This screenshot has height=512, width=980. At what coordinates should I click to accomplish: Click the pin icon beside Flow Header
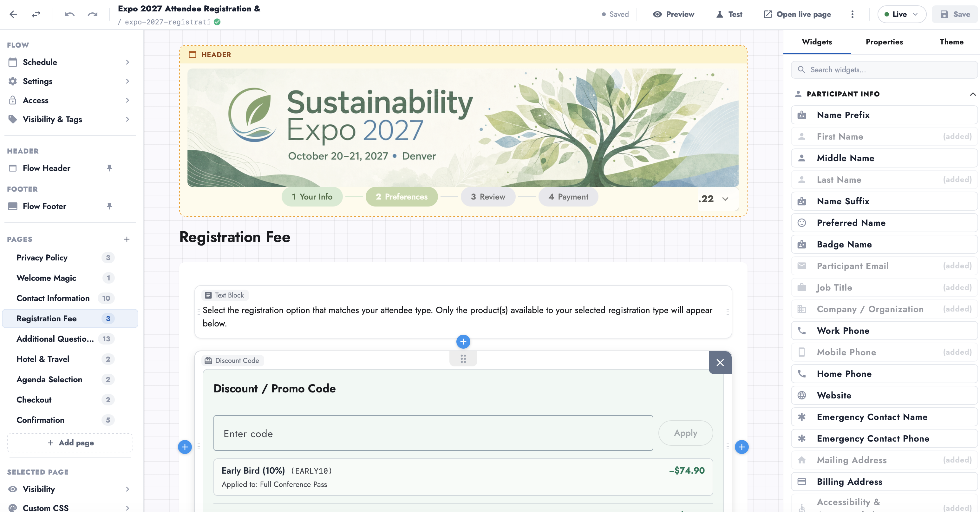click(109, 168)
